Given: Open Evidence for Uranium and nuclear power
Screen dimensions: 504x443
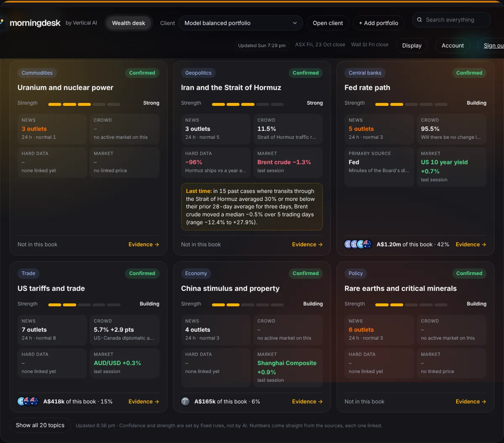Looking at the screenshot, I should [x=144, y=244].
